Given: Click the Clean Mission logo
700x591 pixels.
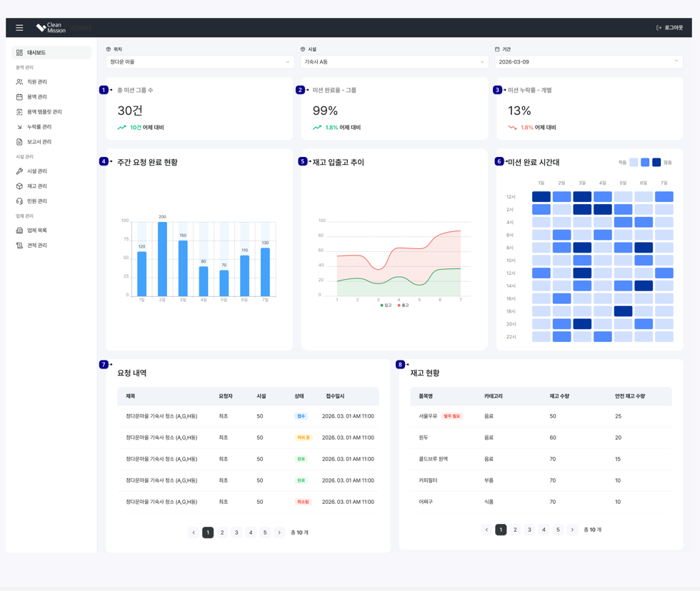Looking at the screenshot, I should tap(51, 28).
